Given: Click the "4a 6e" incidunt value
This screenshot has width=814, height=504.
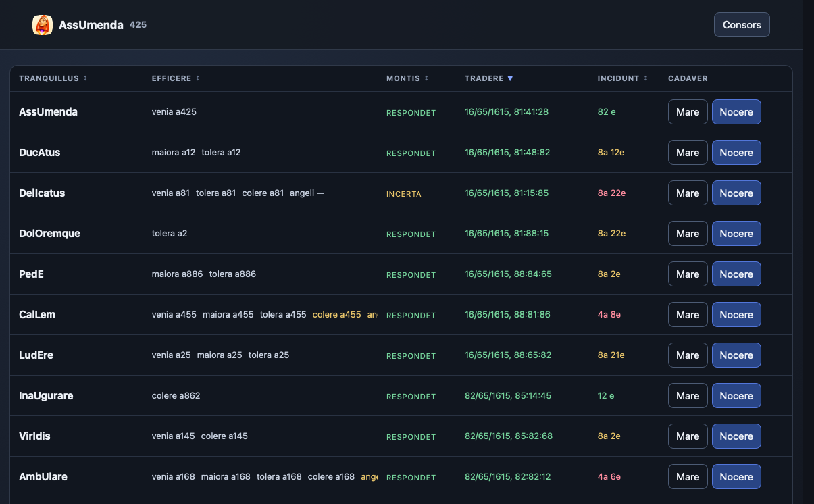Looking at the screenshot, I should (609, 477).
